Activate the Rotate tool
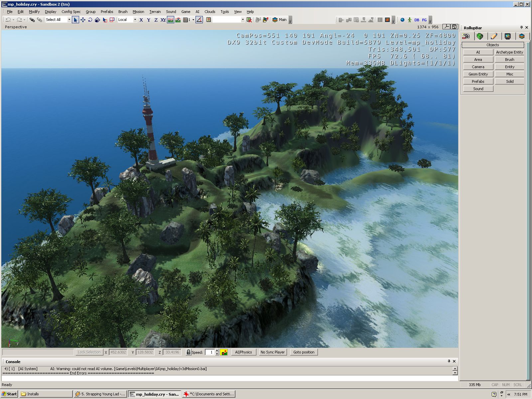Viewport: 532px width, 399px height. point(90,20)
